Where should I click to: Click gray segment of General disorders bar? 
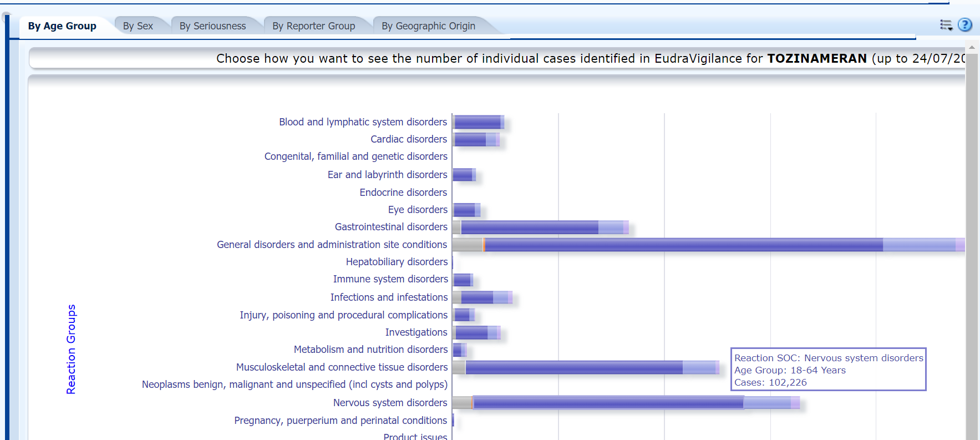point(467,245)
